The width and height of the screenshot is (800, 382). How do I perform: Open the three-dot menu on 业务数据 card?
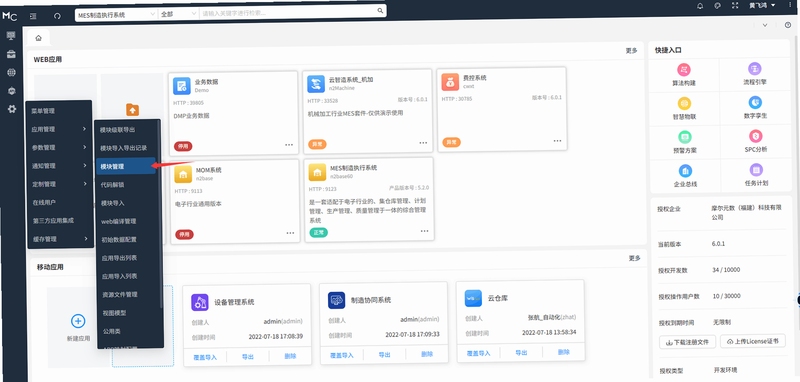pyautogui.click(x=289, y=145)
